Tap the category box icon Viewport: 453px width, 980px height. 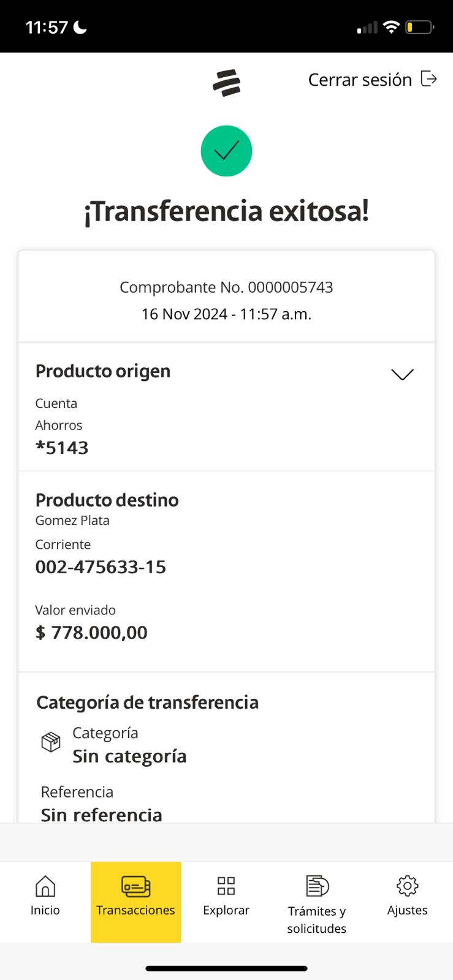(51, 742)
